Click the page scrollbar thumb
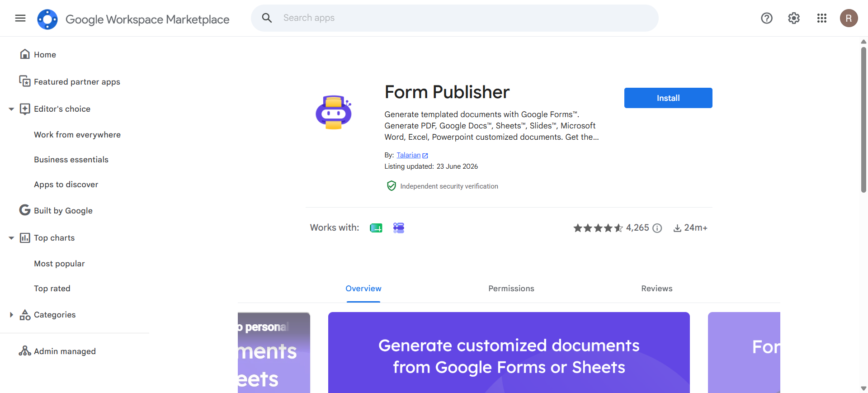 (863, 120)
